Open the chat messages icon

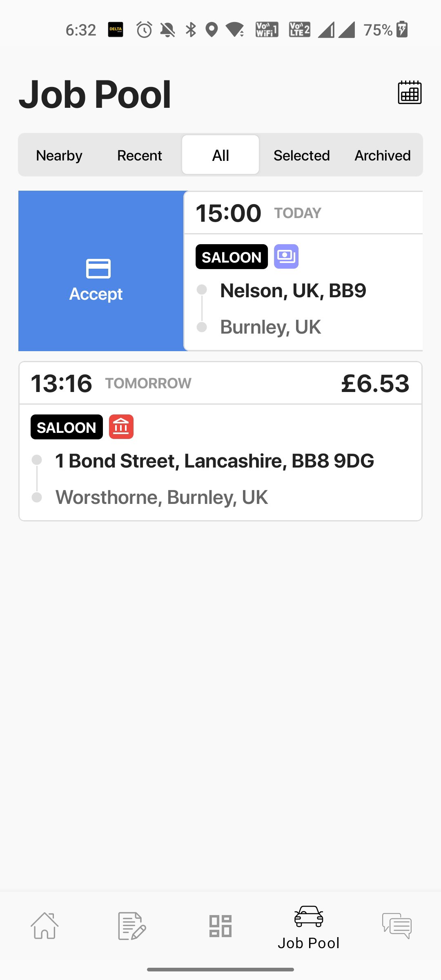click(x=396, y=926)
